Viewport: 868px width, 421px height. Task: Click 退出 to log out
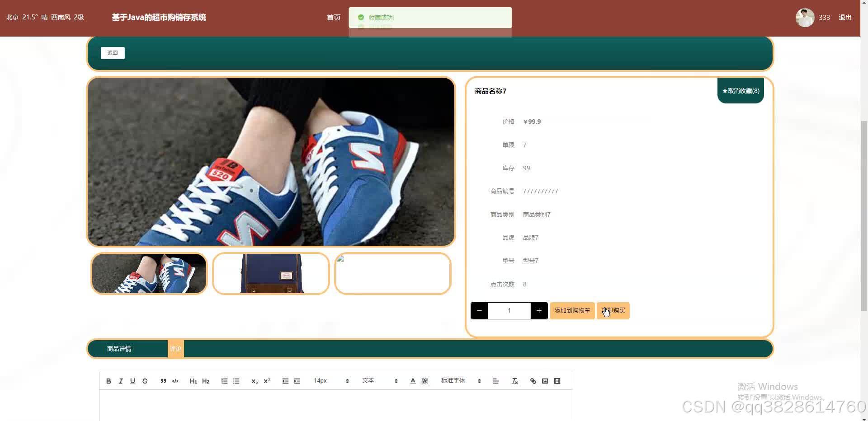[845, 17]
